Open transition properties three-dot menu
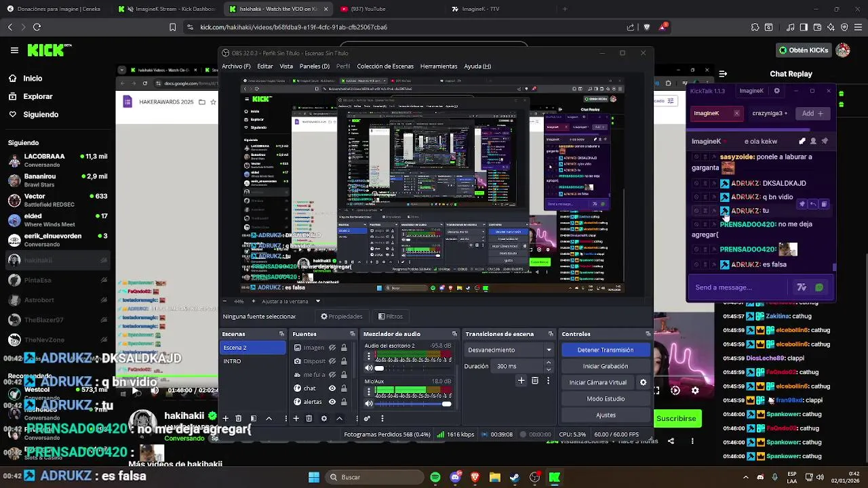The image size is (868, 488). (x=548, y=381)
